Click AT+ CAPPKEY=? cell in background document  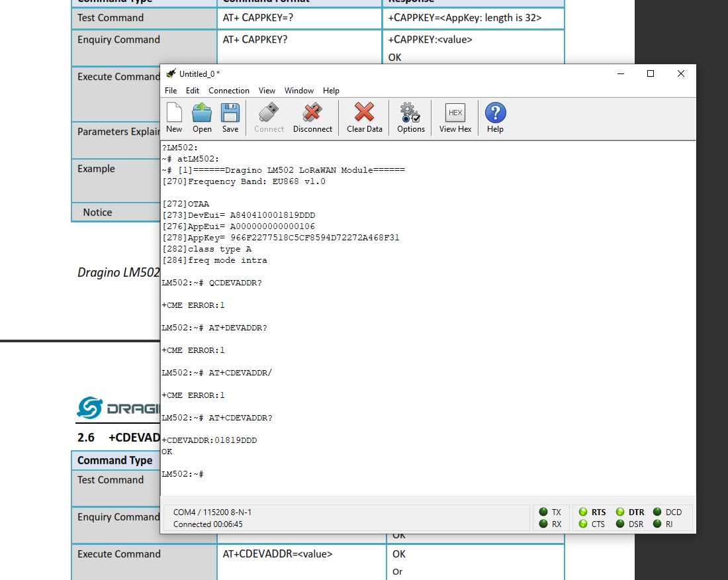tap(257, 18)
